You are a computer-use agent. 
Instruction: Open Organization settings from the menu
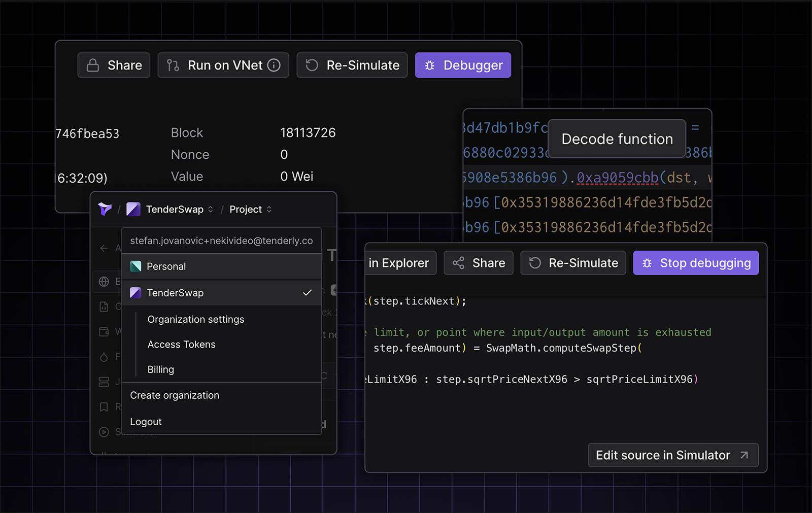(195, 319)
